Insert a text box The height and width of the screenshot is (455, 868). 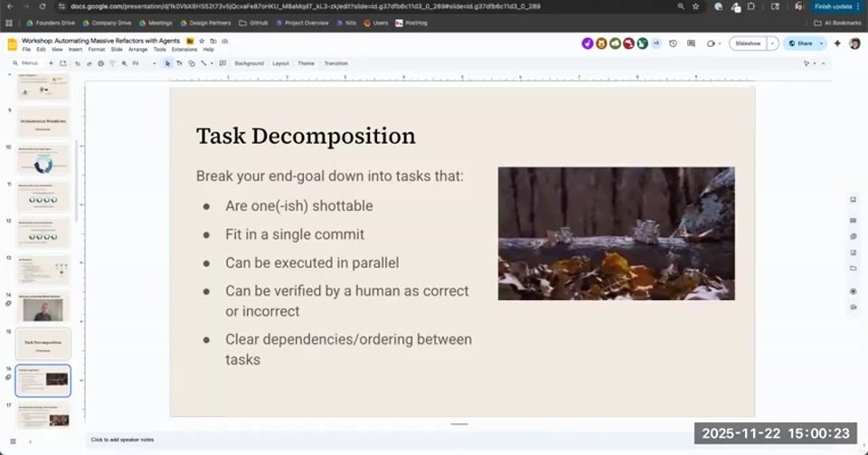click(x=179, y=63)
